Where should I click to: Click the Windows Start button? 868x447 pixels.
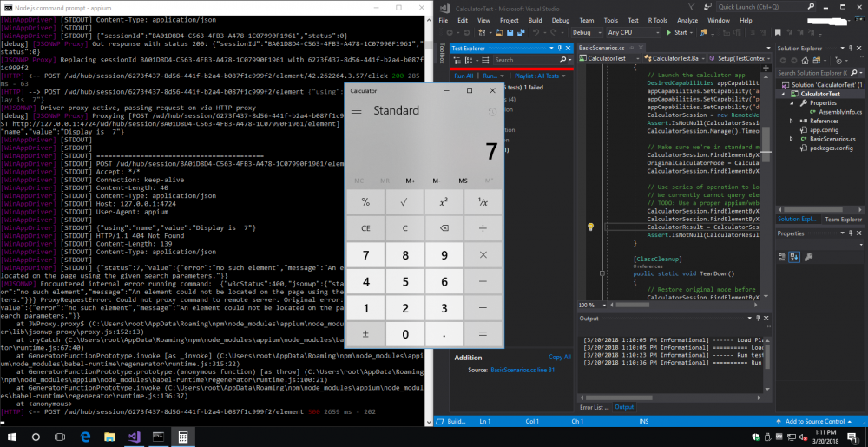click(12, 437)
